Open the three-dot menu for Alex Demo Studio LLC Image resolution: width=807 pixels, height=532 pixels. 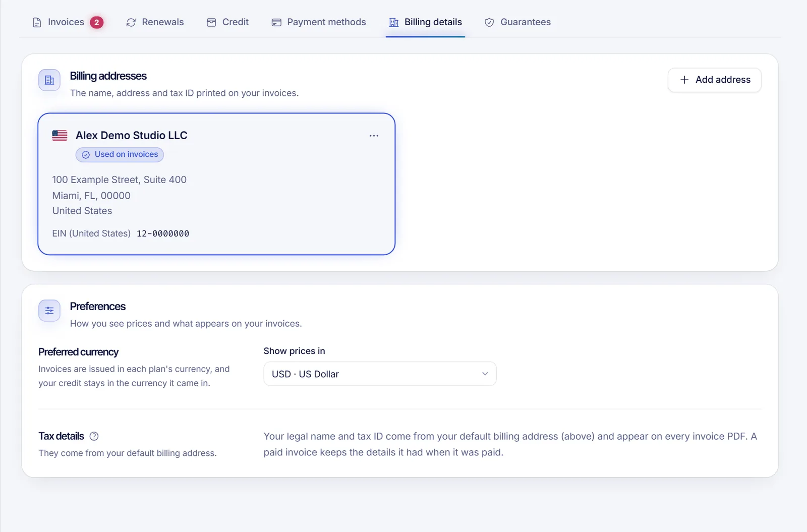374,136
